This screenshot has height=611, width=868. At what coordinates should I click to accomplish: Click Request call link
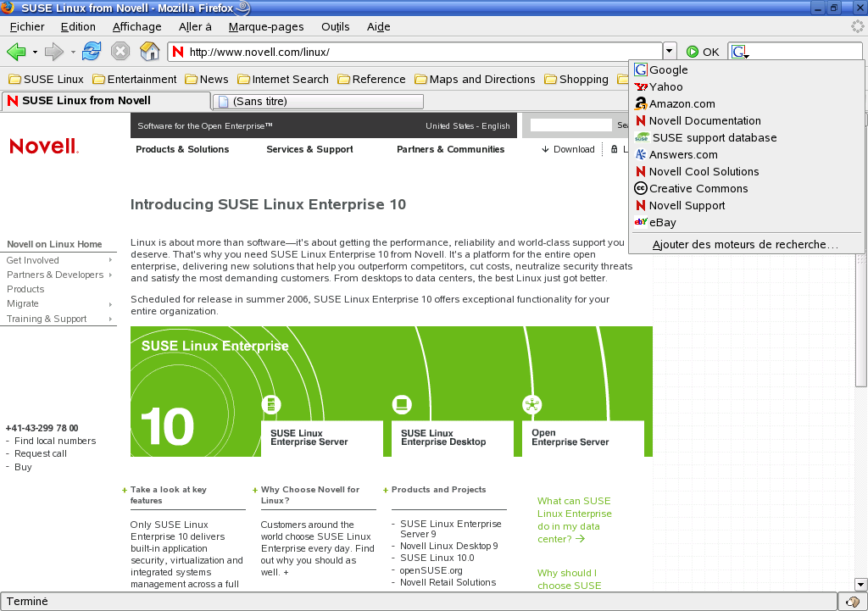coord(41,454)
